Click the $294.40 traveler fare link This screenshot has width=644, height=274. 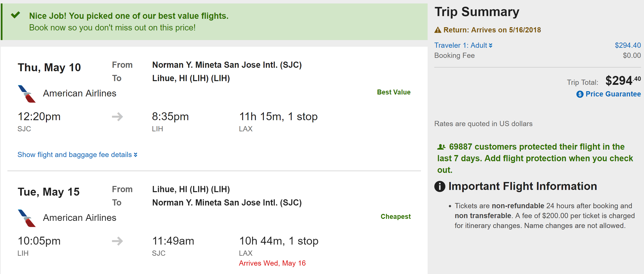(627, 45)
